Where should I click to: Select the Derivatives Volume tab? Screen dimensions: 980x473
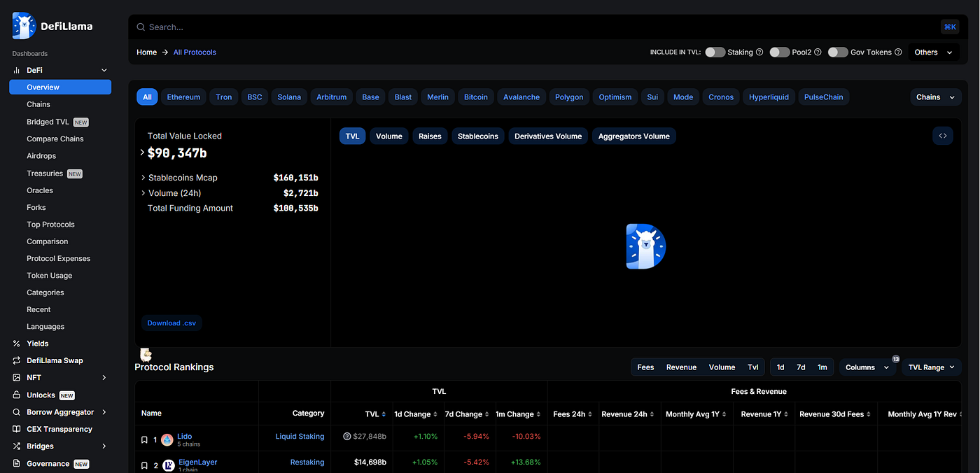click(548, 136)
